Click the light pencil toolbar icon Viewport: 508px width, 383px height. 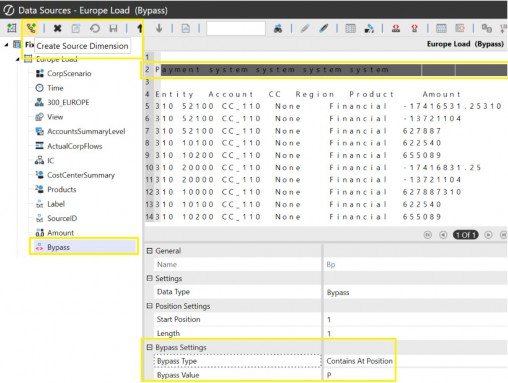305,29
